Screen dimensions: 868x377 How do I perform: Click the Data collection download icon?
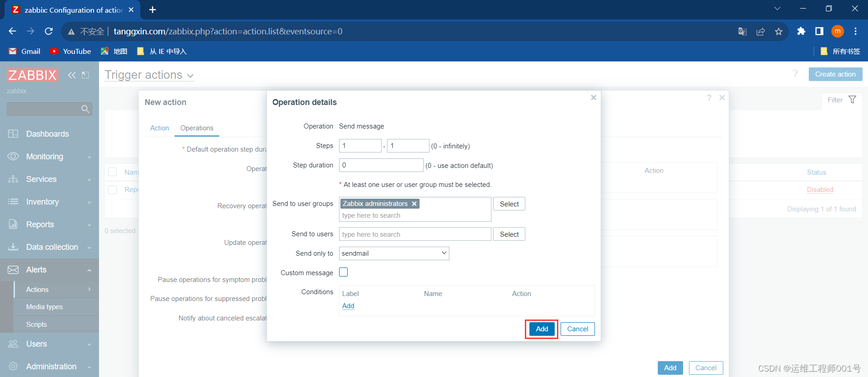pyautogui.click(x=13, y=247)
